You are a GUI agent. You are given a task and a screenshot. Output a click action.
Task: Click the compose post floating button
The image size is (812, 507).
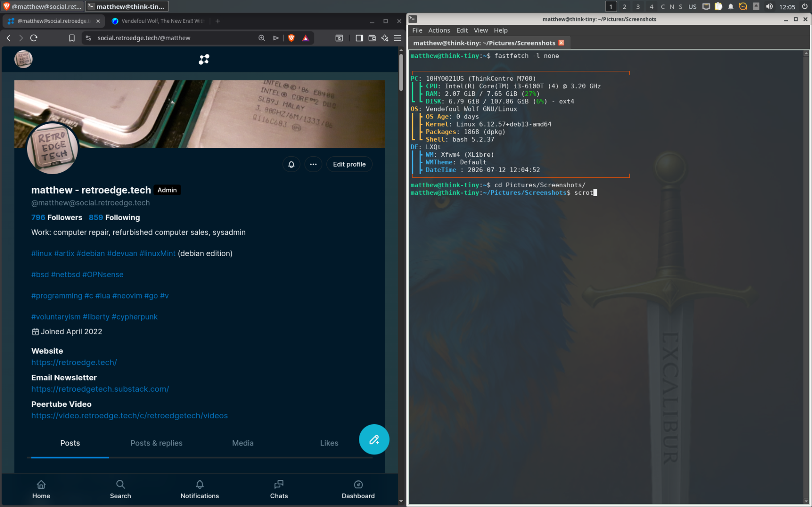click(x=374, y=439)
